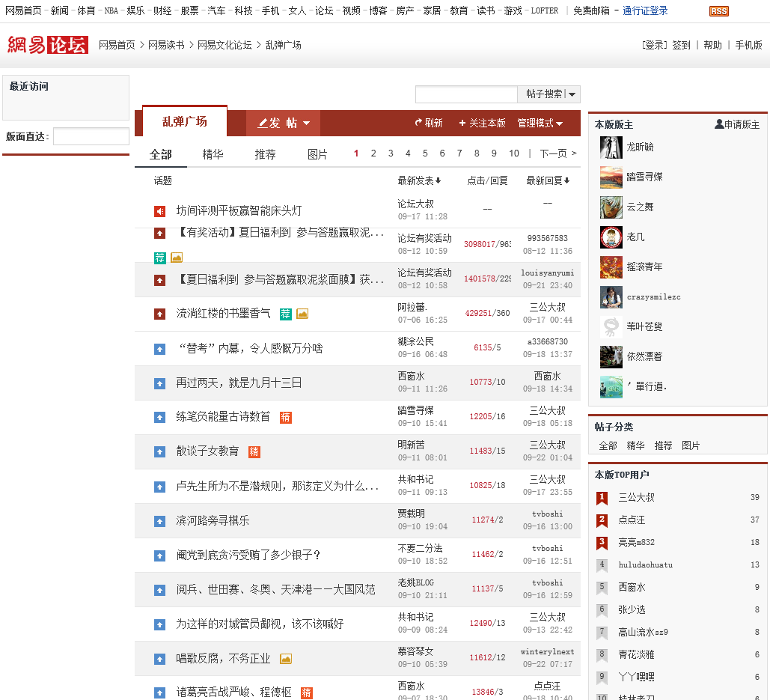The height and width of the screenshot is (700, 770).
Task: Click blue arrow icon beside "替考"内幕 post
Action: [159, 349]
